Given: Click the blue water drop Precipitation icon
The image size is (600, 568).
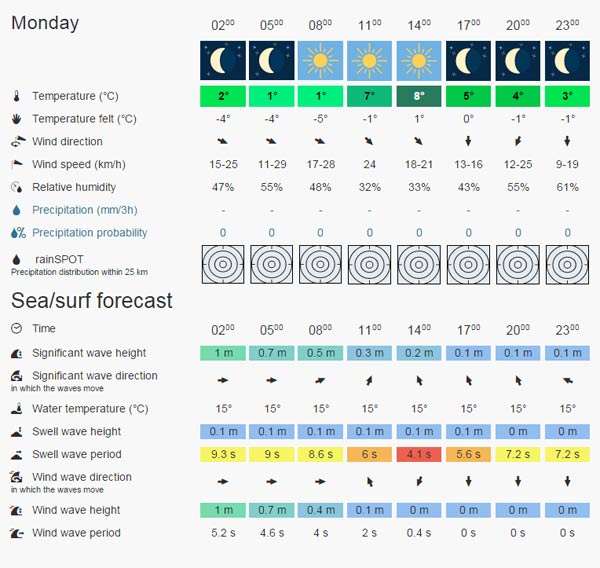Looking at the screenshot, I should (x=16, y=210).
